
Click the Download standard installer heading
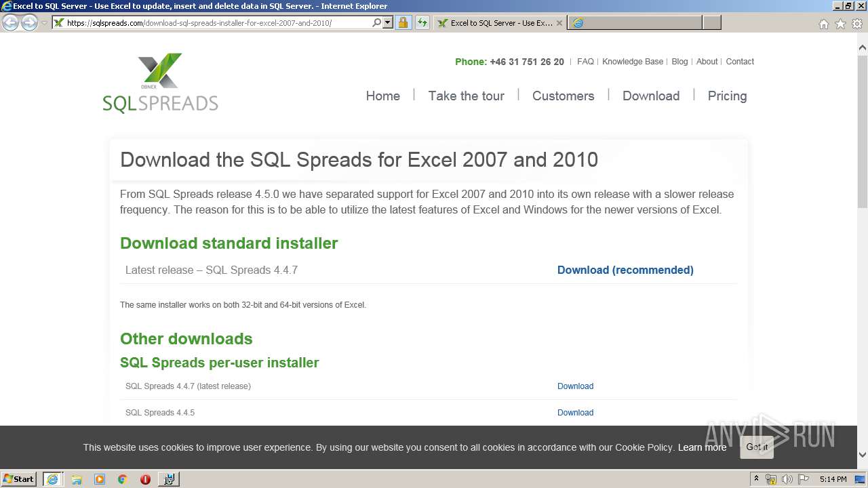coord(229,243)
